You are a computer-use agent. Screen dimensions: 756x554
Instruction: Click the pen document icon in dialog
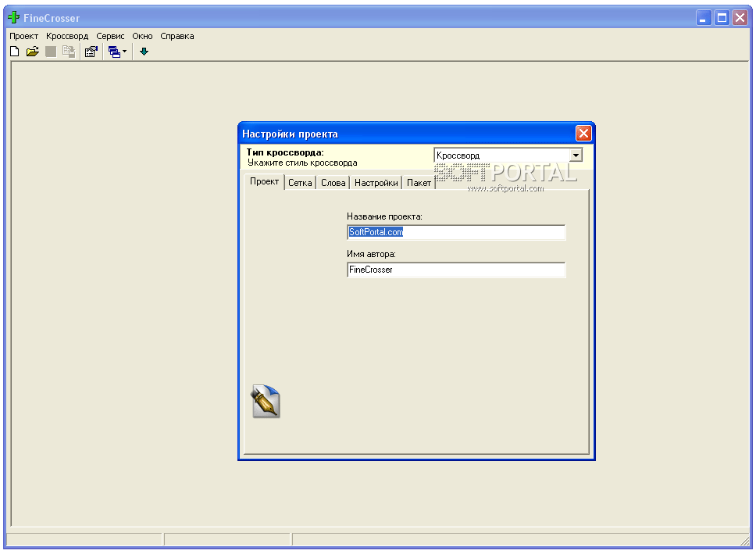265,401
